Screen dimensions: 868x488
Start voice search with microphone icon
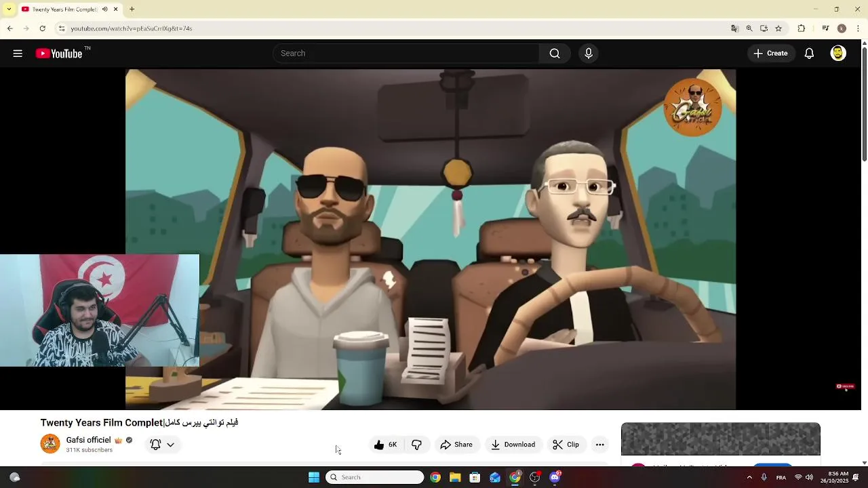[x=589, y=54]
